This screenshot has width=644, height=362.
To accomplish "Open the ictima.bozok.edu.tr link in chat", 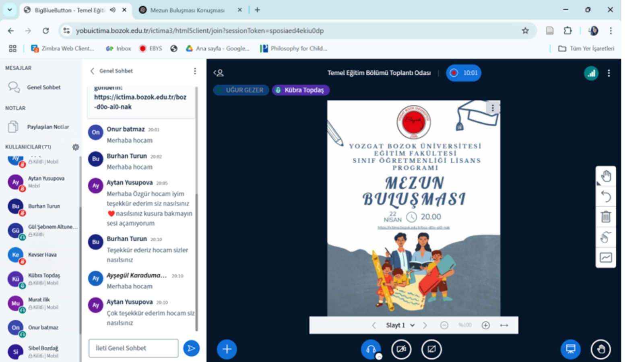I will (140, 102).
